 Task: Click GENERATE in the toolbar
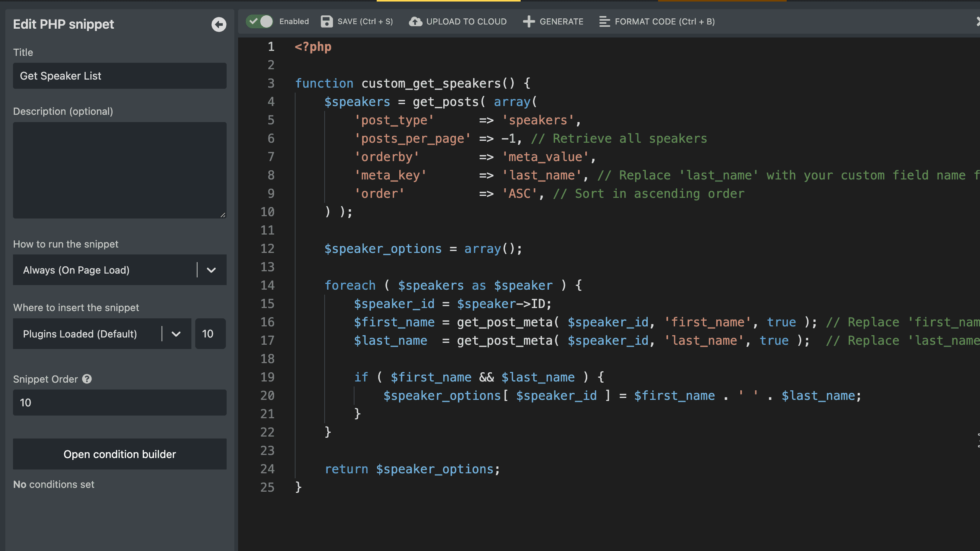pos(561,21)
